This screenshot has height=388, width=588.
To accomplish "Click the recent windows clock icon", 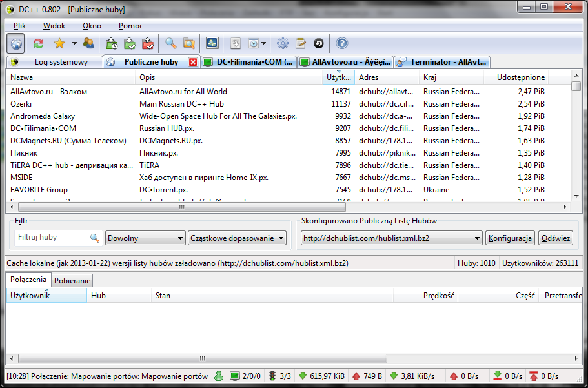I will click(x=254, y=43).
